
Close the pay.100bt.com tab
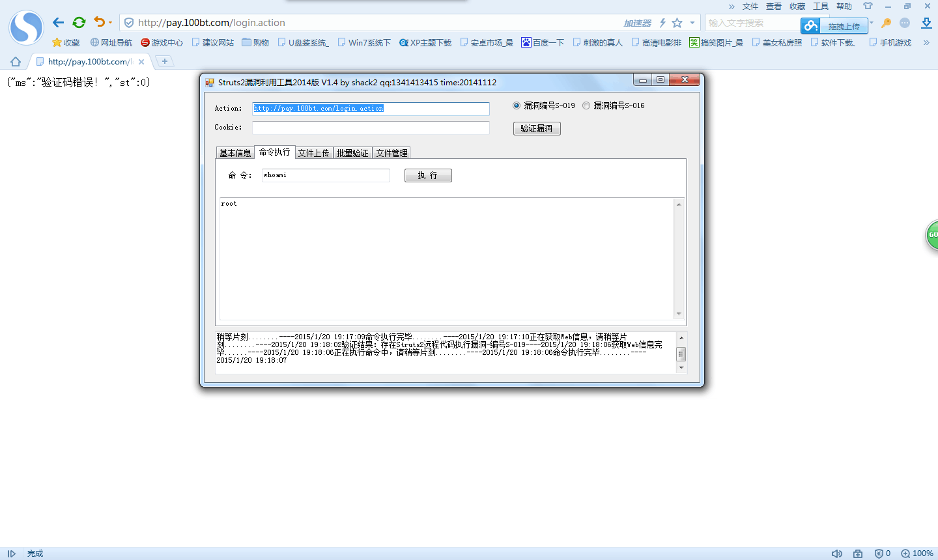pos(141,62)
